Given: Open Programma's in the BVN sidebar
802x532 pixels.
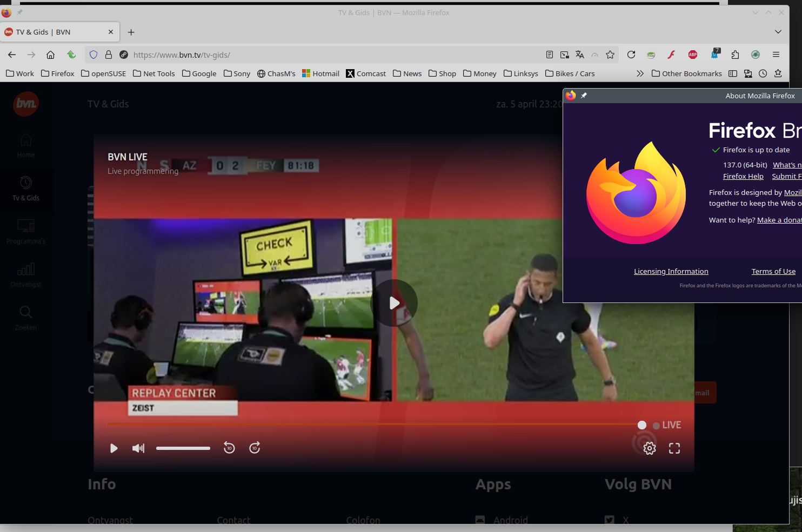Looking at the screenshot, I should tap(26, 232).
